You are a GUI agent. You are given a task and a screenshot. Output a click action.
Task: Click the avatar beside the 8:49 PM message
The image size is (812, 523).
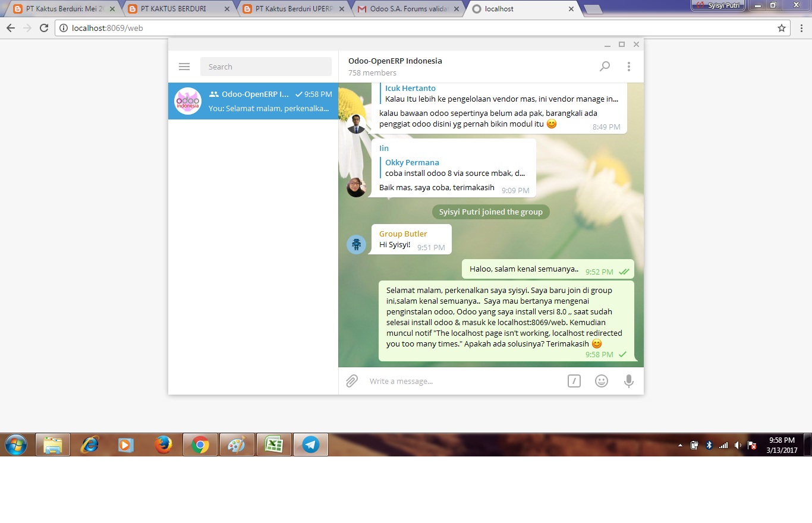coord(356,124)
